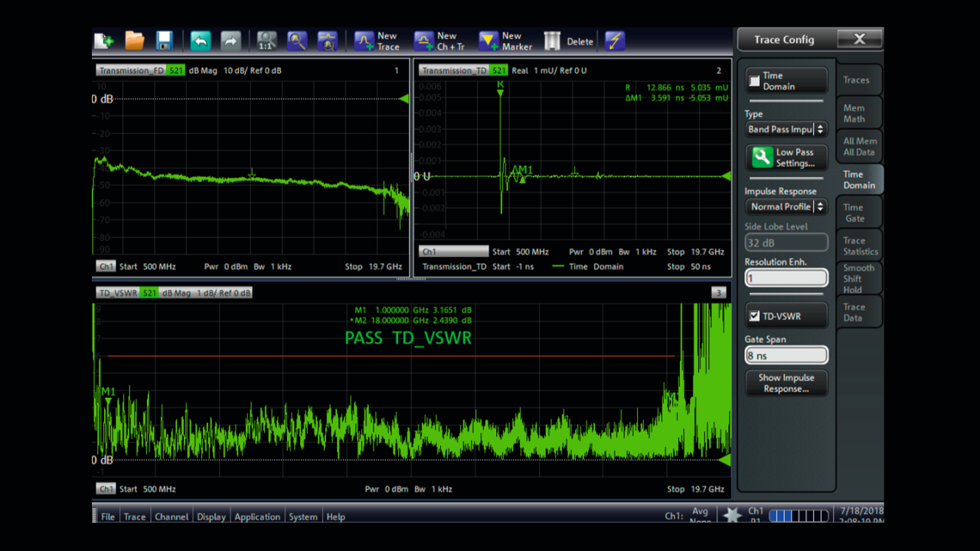Open the Impulse Response Normal Profile dropdown

pos(786,207)
